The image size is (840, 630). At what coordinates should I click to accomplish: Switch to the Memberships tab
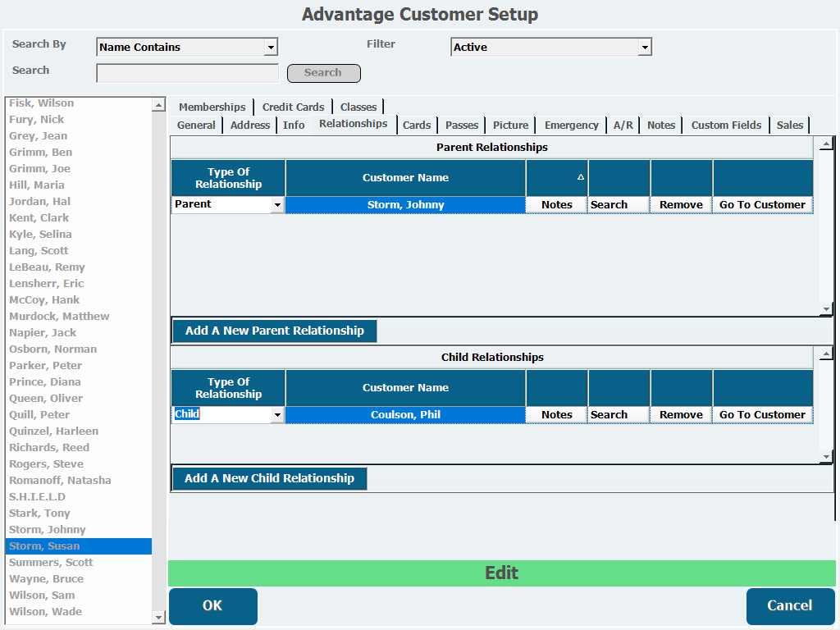tap(212, 107)
